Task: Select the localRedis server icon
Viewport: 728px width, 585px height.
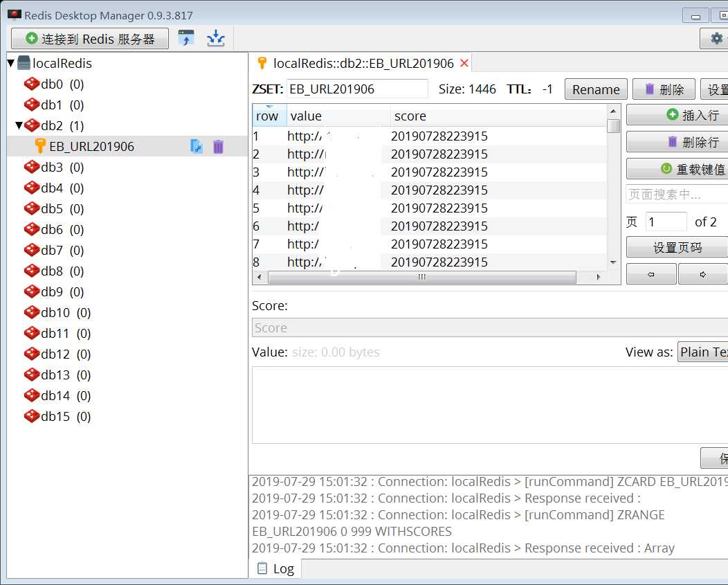Action: (x=24, y=63)
